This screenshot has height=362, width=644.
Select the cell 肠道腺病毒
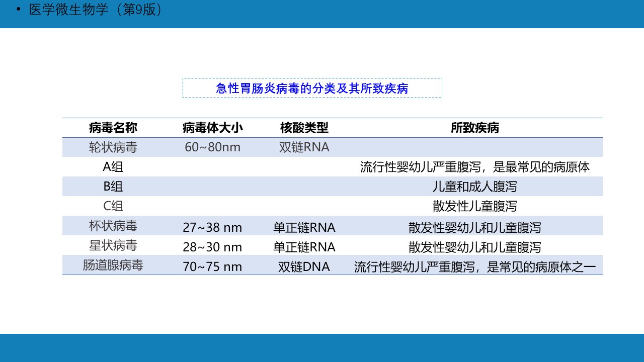(x=113, y=265)
